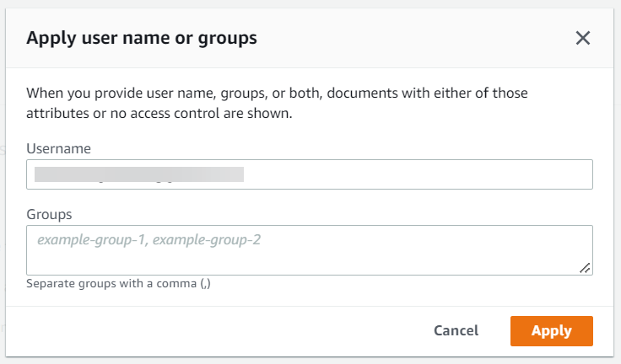Click the "Apply user name or groups" heading
Screen dimensions: 621x364
(x=142, y=38)
